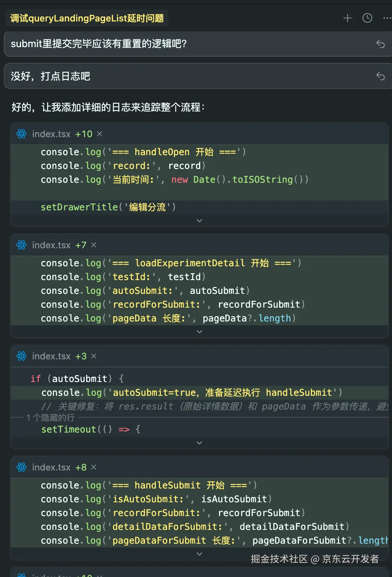Open chat history via the clock icon
This screenshot has height=577, width=392.
[367, 18]
